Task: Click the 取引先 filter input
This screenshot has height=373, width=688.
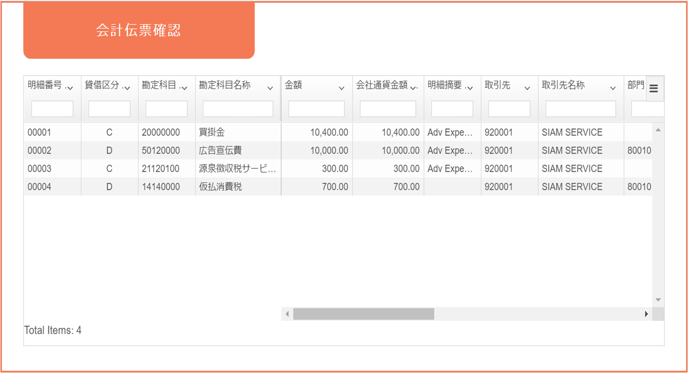Action: click(509, 109)
